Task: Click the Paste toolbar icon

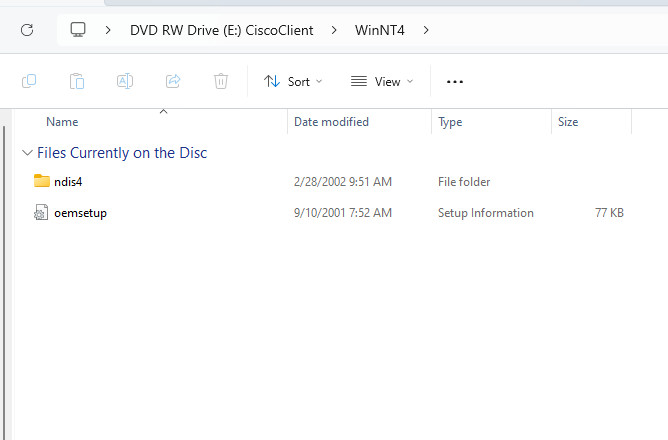Action: coord(77,81)
